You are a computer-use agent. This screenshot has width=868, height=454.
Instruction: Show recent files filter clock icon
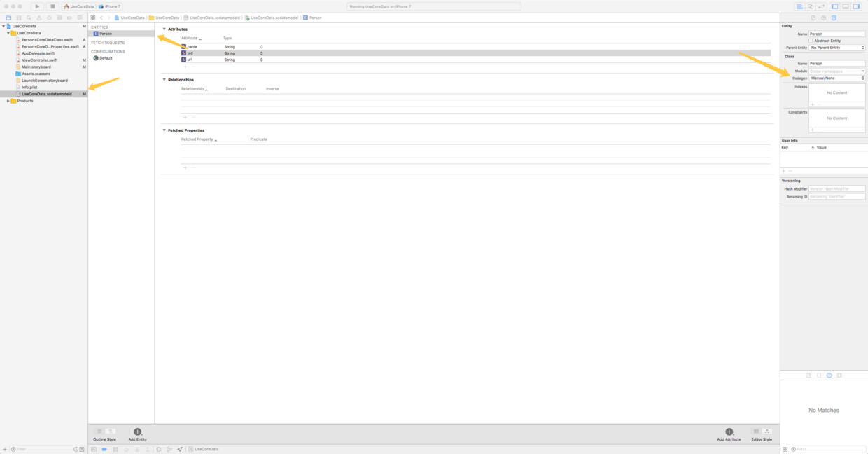(76, 449)
